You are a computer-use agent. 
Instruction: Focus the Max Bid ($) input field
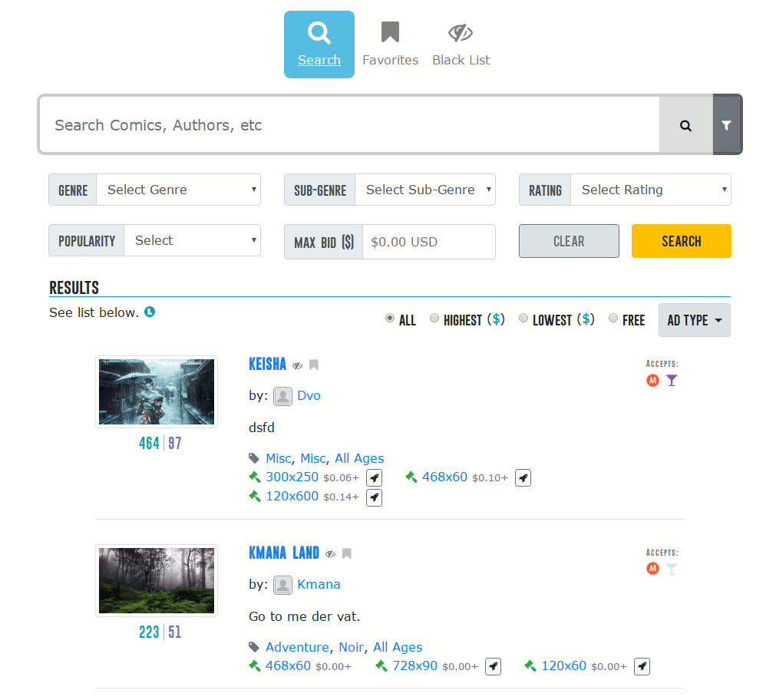tap(428, 242)
